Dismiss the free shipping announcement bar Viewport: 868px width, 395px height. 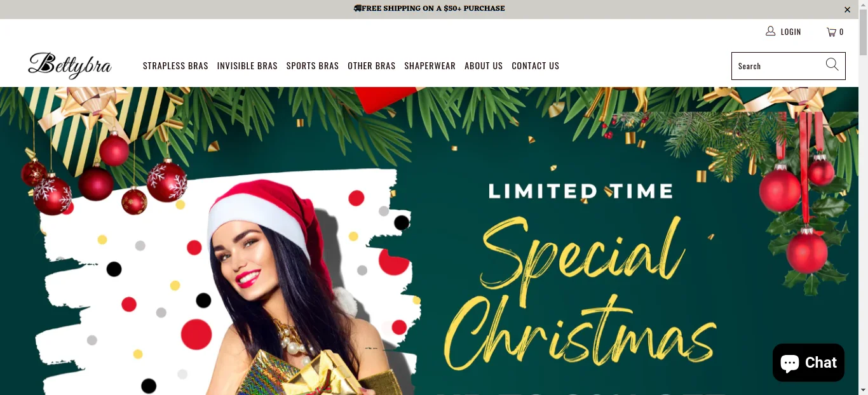point(847,10)
